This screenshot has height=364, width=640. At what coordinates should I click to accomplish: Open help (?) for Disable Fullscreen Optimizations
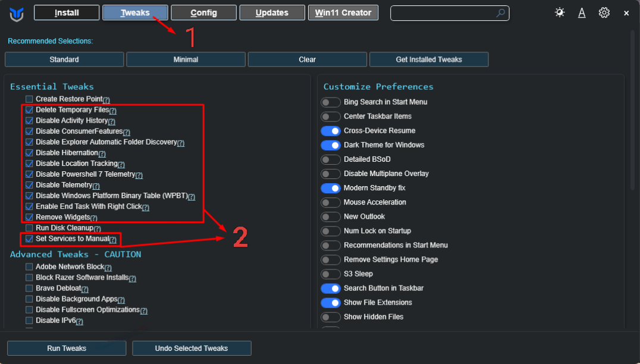point(144,311)
